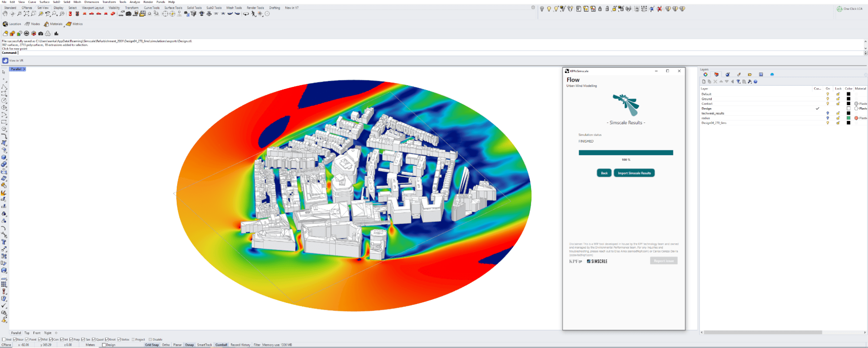868x348 pixels.
Task: Click the Import Simscale Results button
Action: point(634,173)
